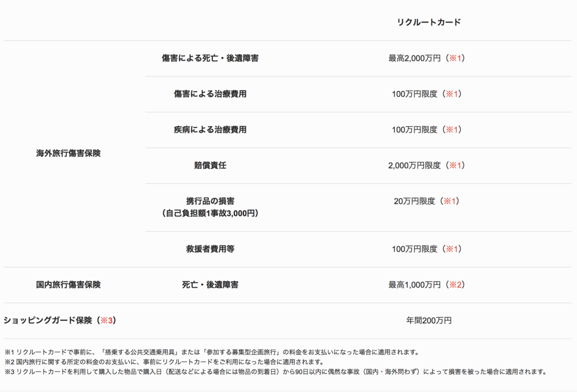Click the 最高1,000万円 value

[414, 284]
